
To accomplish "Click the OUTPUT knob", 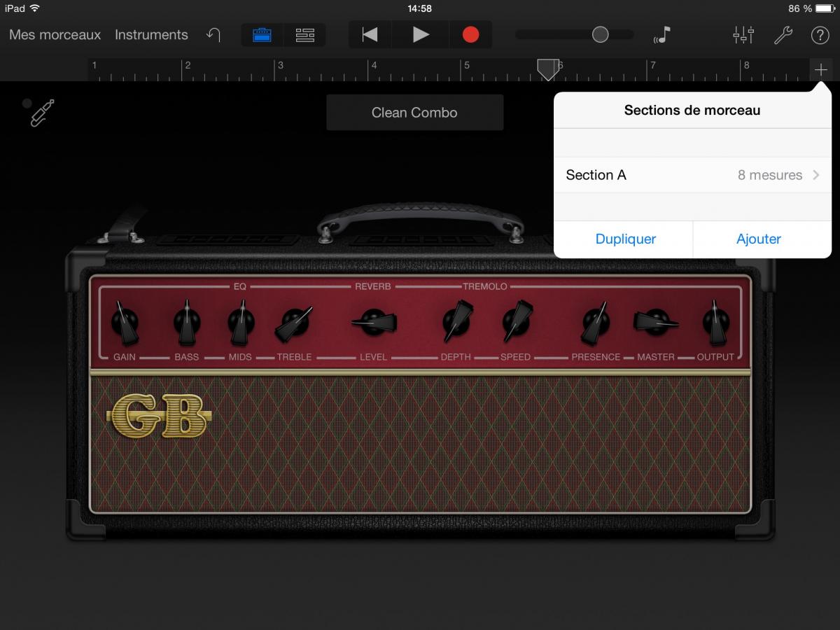I will pyautogui.click(x=715, y=323).
